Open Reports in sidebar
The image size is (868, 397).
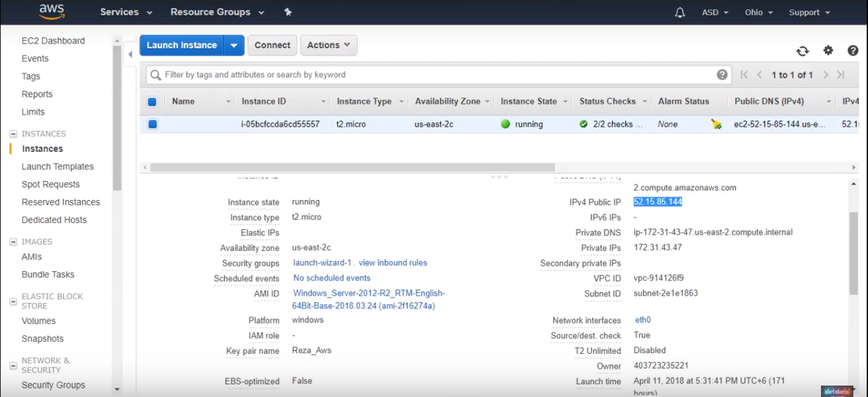point(37,94)
